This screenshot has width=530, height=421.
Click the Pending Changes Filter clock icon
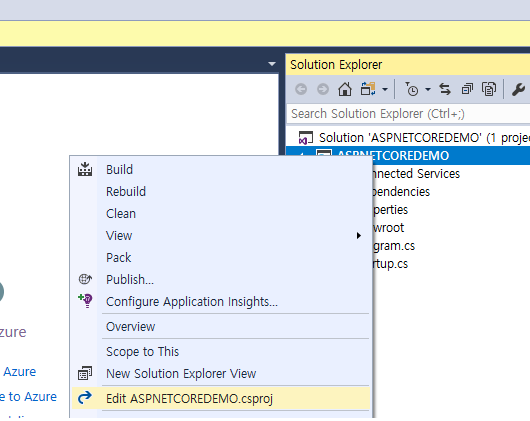point(412,89)
